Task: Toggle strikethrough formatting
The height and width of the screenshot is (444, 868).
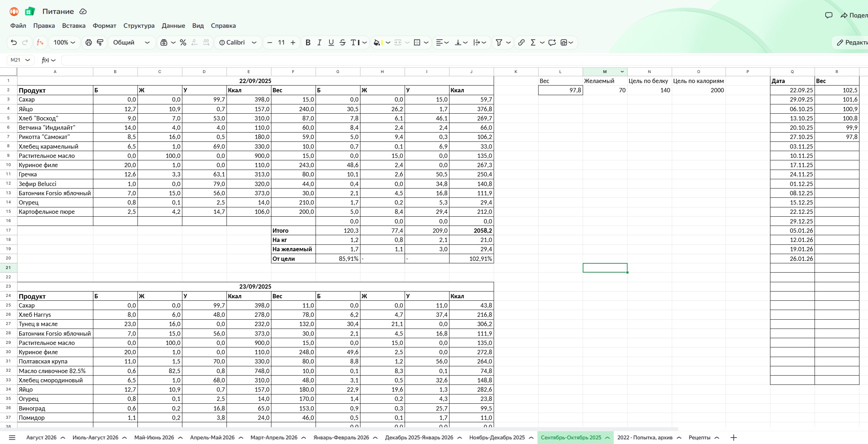Action: pyautogui.click(x=343, y=42)
